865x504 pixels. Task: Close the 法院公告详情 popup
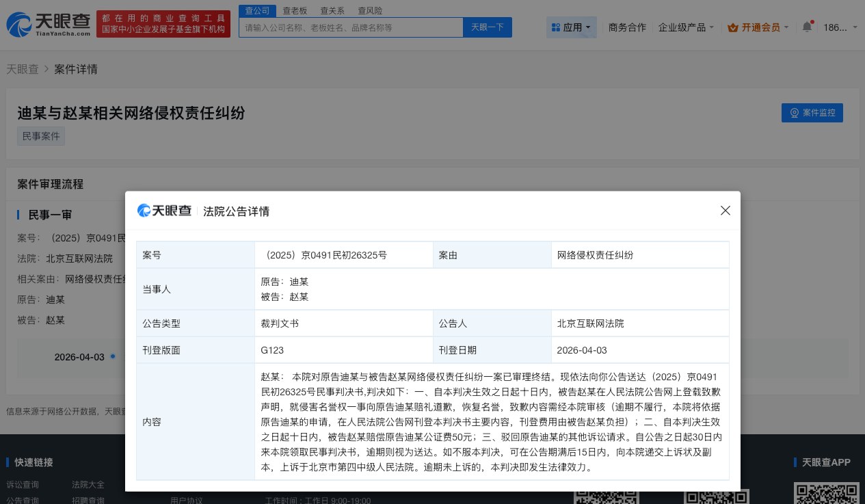click(x=726, y=211)
